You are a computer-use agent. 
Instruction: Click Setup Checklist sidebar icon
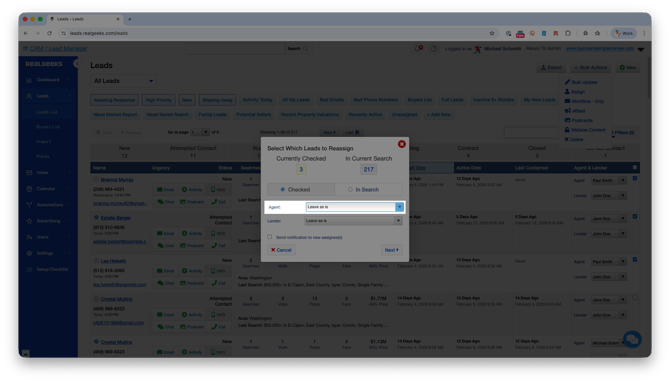(29, 269)
